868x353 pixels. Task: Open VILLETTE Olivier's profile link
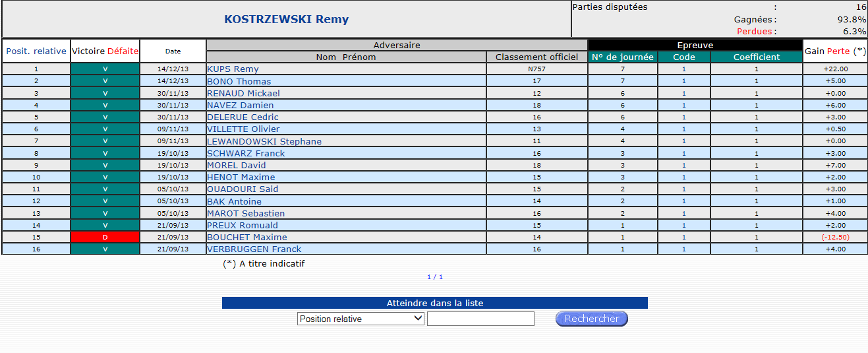(243, 129)
